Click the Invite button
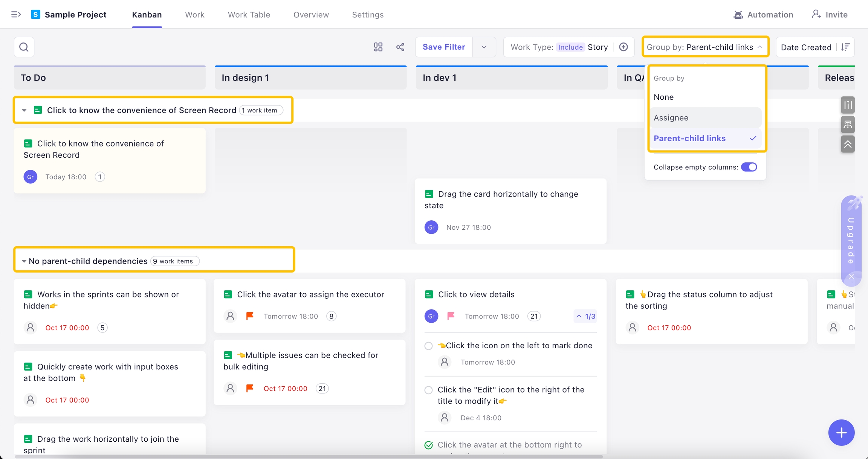 tap(830, 15)
